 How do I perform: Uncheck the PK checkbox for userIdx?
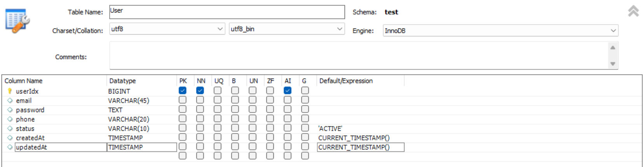(x=182, y=90)
